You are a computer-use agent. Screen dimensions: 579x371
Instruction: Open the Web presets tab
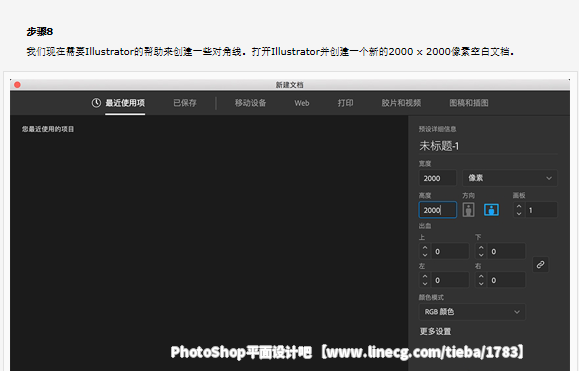click(302, 103)
